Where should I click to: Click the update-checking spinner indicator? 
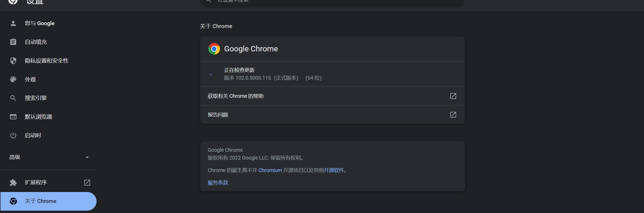211,74
